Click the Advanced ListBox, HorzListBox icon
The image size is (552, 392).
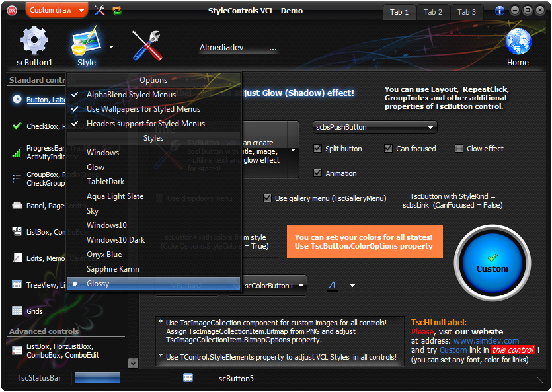click(17, 350)
